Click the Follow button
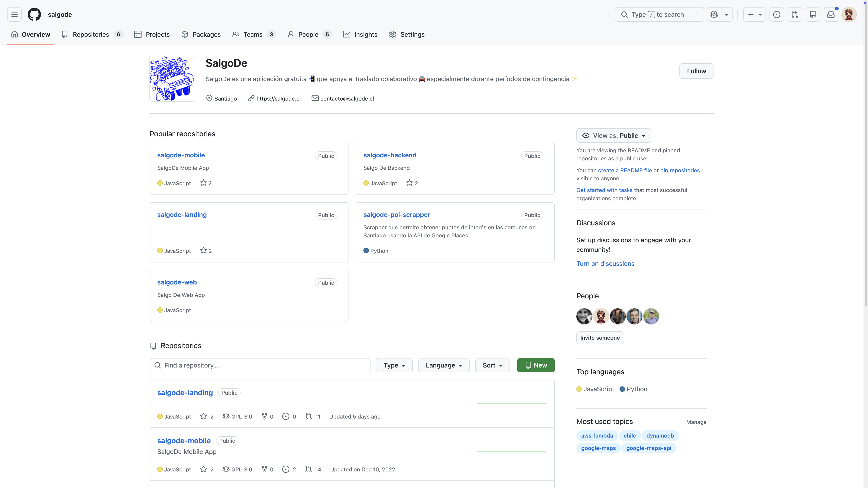The width and height of the screenshot is (868, 488). pos(696,71)
